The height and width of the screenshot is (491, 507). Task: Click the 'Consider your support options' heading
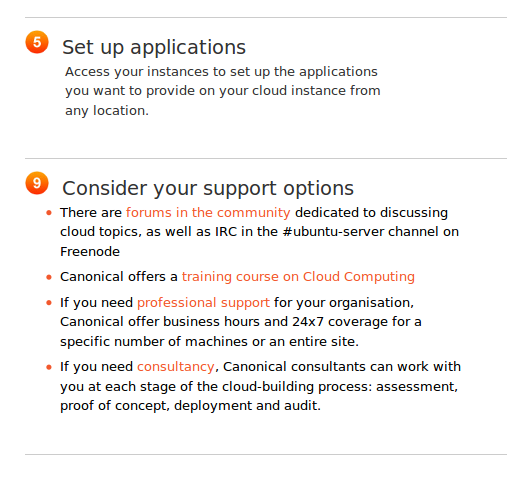pyautogui.click(x=208, y=188)
